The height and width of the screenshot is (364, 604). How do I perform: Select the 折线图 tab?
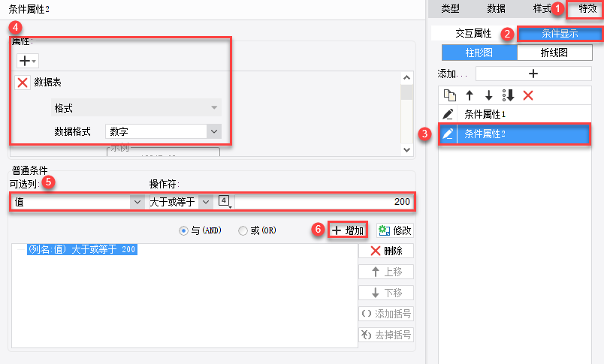[554, 53]
